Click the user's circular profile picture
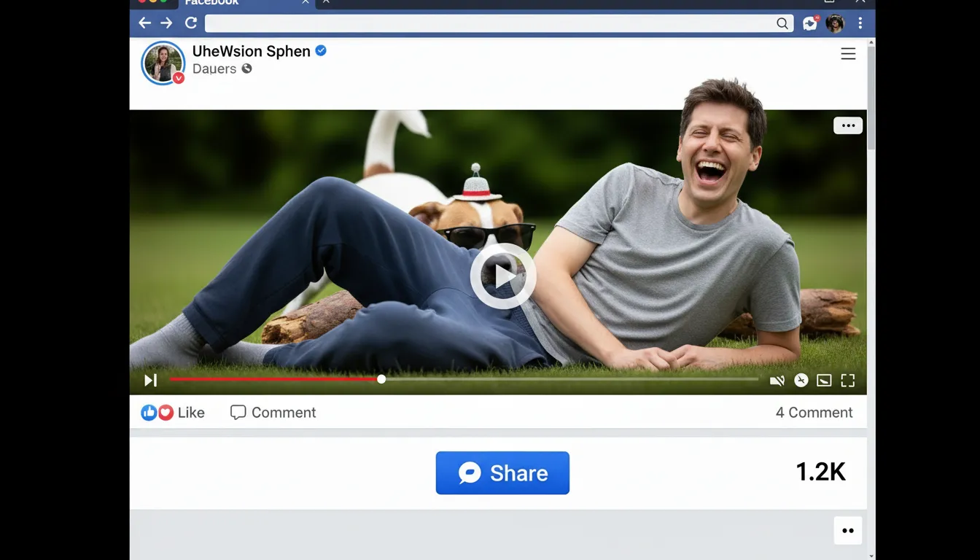The width and height of the screenshot is (980, 560). [163, 63]
